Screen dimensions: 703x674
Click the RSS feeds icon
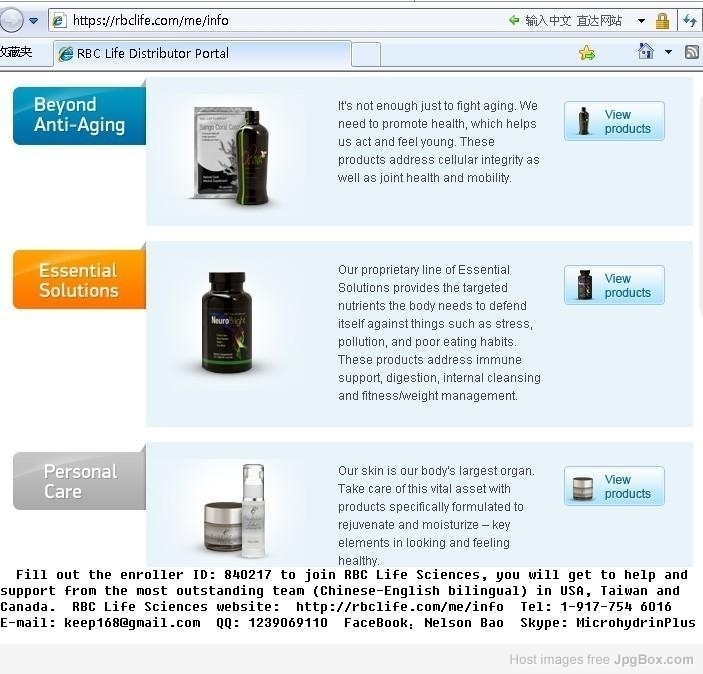pos(692,52)
